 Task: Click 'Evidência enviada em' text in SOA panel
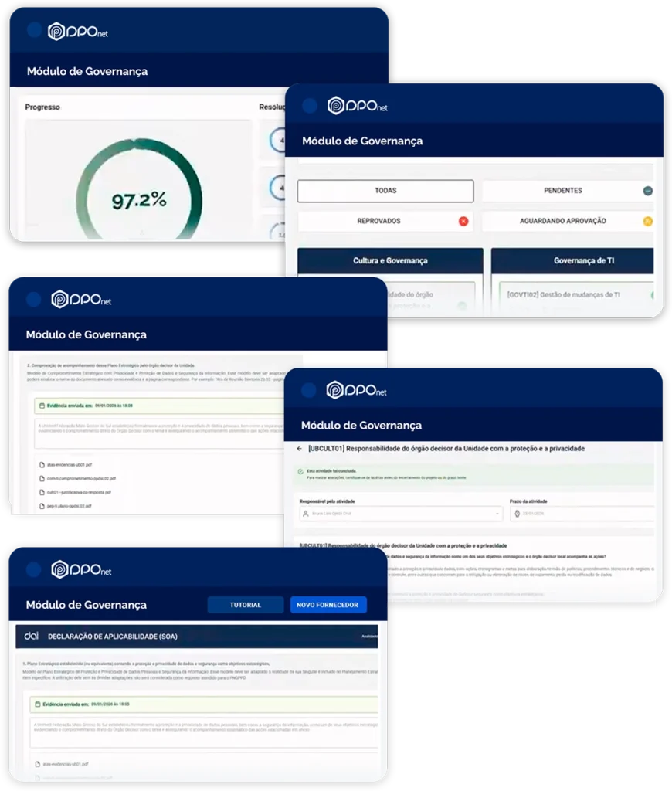66,704
